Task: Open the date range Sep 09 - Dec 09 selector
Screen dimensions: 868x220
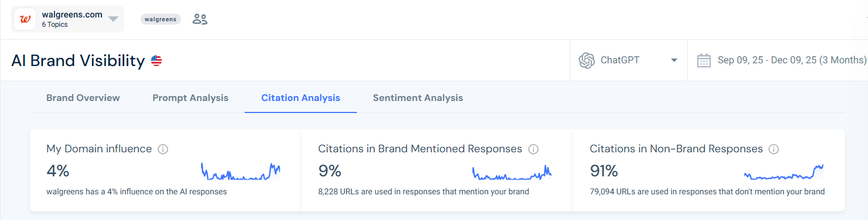Action: (x=791, y=60)
